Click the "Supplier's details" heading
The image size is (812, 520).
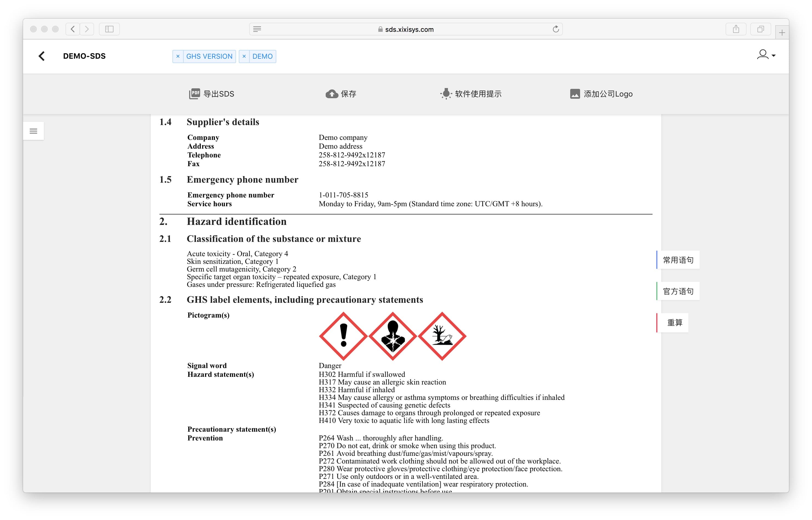click(223, 122)
